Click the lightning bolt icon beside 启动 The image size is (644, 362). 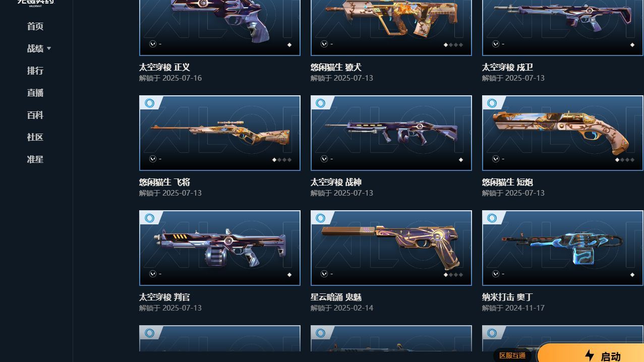tap(590, 355)
